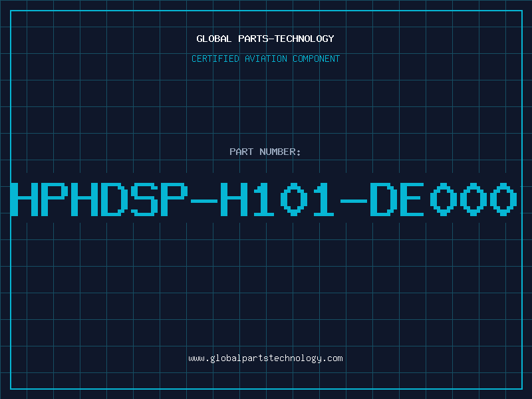Click the PART NUMBER: label

pyautogui.click(x=265, y=152)
